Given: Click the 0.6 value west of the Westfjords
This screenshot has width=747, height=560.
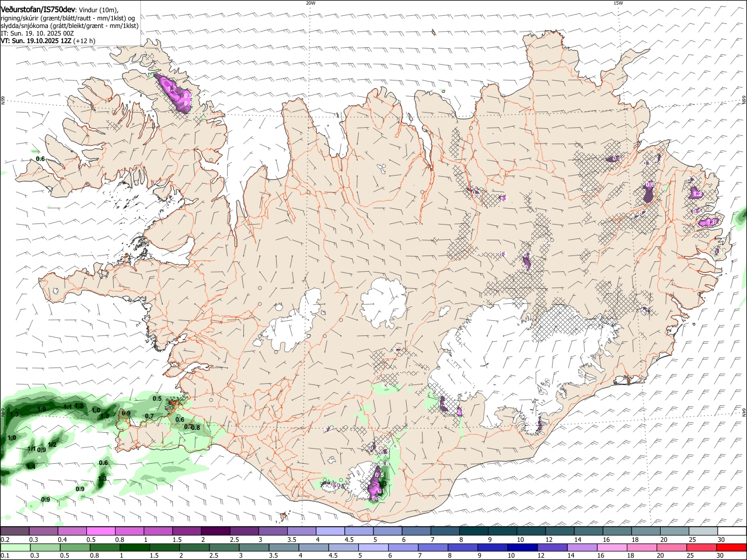Looking at the screenshot, I should coord(40,159).
